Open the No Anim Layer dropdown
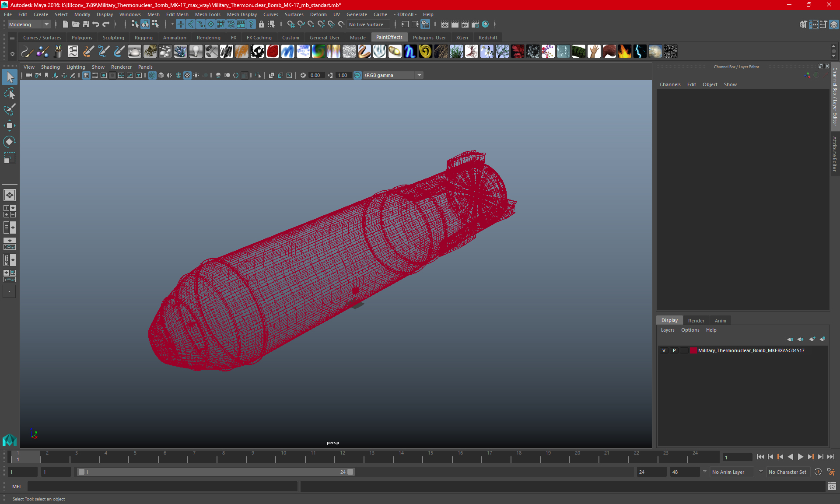Screen dimensions: 840x504 [x=731, y=472]
